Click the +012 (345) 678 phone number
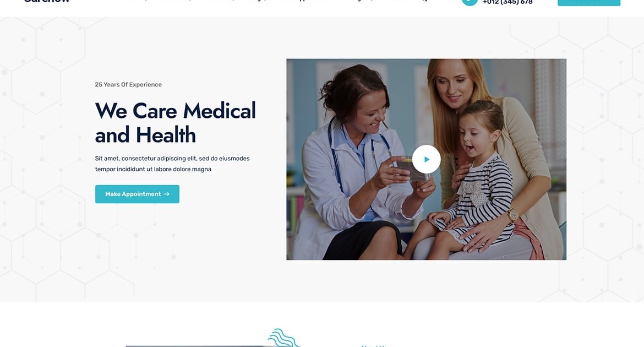Image resolution: width=644 pixels, height=347 pixels. pos(507,2)
